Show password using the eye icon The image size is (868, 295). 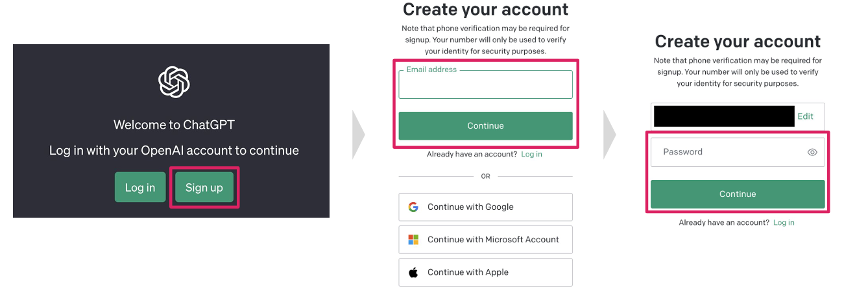point(812,153)
